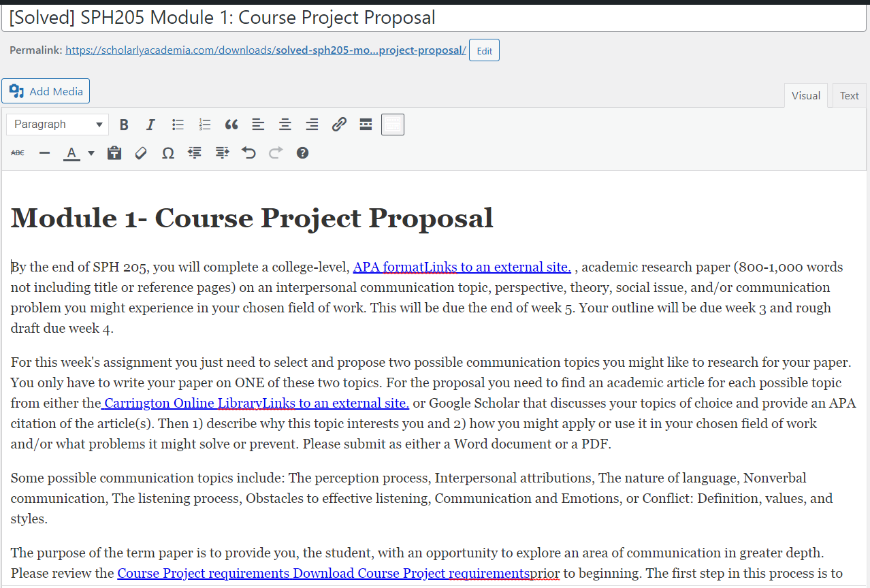Insert a bulleted list

point(178,125)
